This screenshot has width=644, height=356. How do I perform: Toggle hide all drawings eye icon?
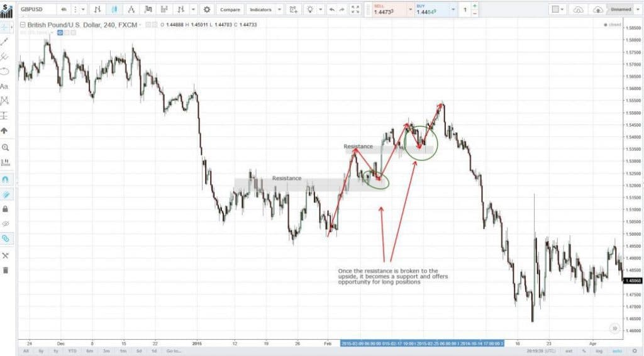point(5,223)
